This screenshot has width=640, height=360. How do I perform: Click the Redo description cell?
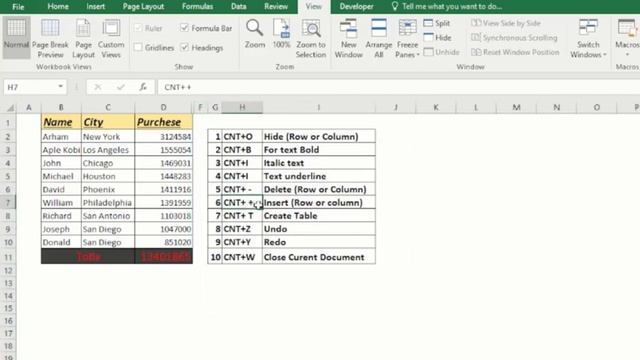319,242
